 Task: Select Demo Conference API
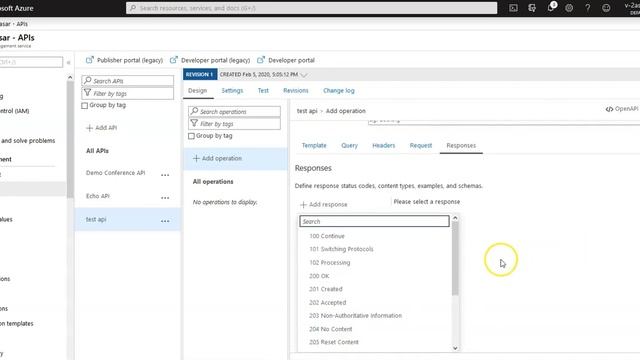click(x=116, y=173)
